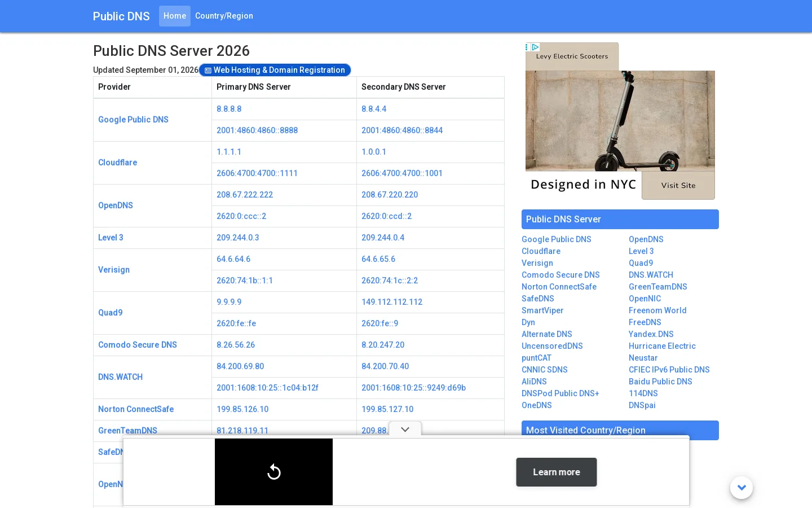Open OneDNS in sidebar list
Screen dimensions: 812x508
coord(537,405)
